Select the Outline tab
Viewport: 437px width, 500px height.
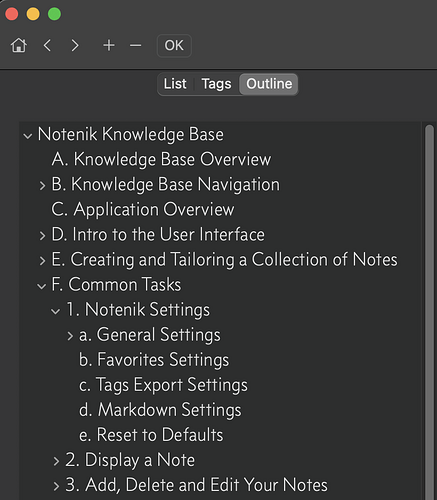coord(269,84)
